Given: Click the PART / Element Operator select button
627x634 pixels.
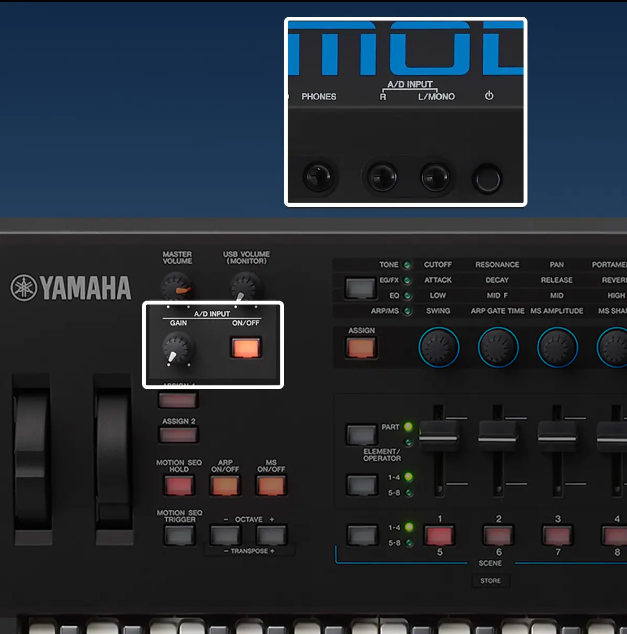Looking at the screenshot, I should [362, 434].
